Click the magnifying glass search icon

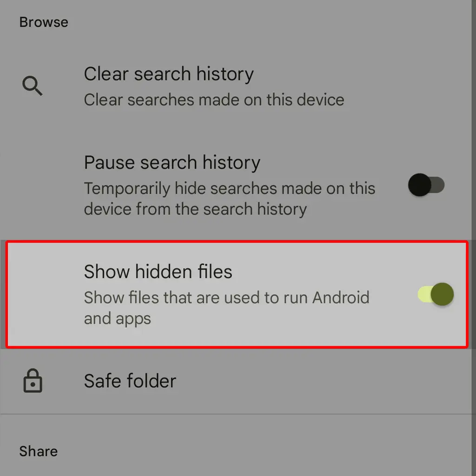coord(33,86)
